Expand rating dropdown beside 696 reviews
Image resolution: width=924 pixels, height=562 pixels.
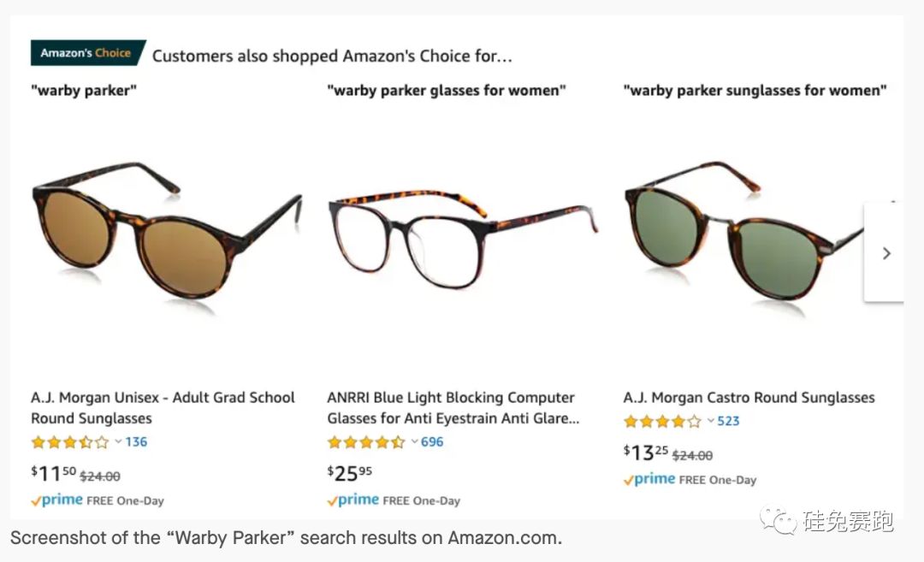tap(414, 442)
